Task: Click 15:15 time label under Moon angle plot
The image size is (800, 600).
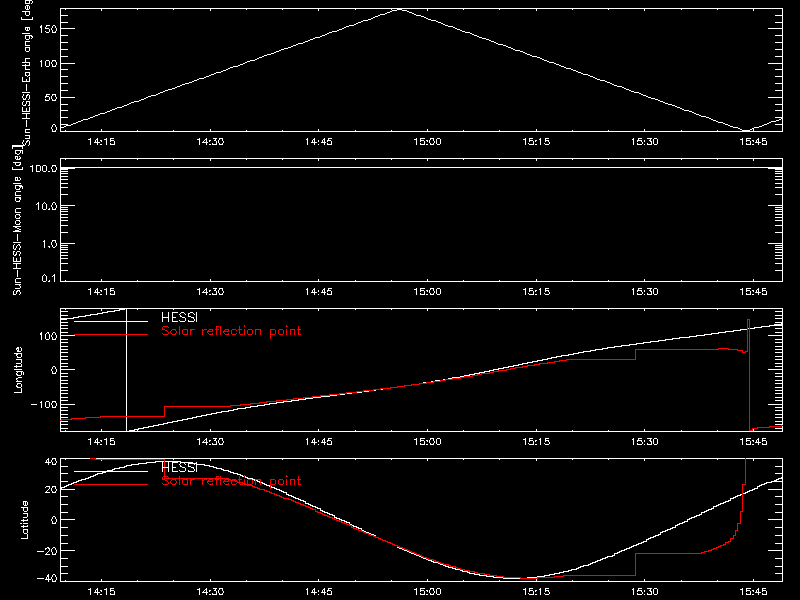Action: click(x=536, y=292)
